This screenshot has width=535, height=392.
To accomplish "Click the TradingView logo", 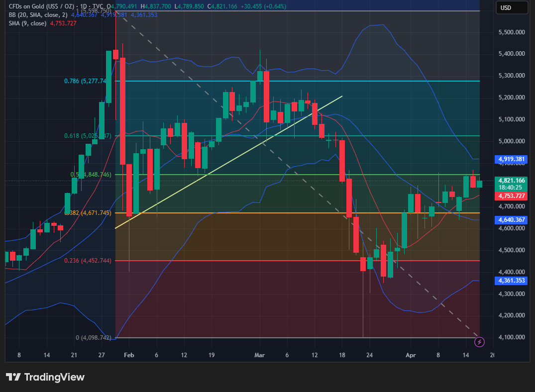I will (x=45, y=377).
